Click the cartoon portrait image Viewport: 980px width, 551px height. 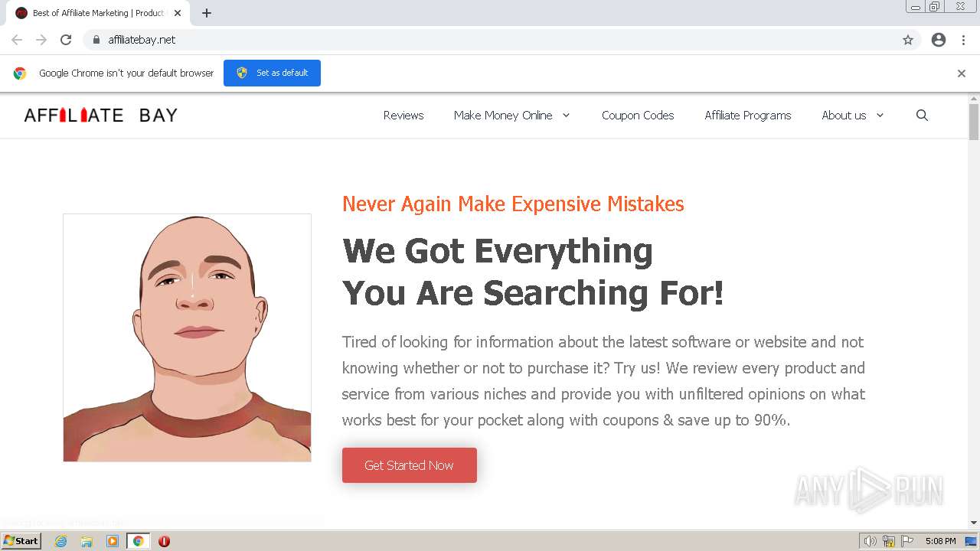(187, 337)
